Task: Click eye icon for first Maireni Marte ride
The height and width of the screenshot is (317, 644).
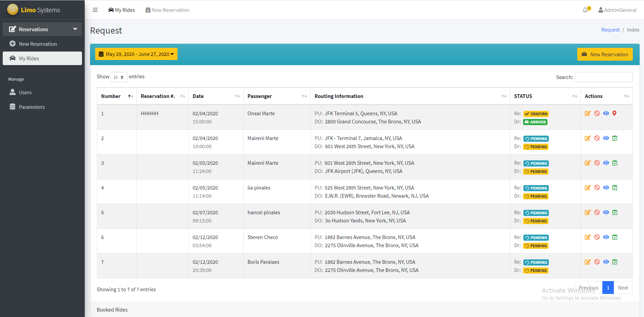Action: point(606,138)
